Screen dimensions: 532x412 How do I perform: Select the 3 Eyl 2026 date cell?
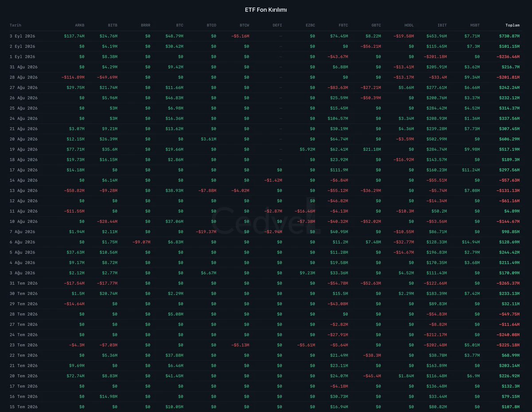pyautogui.click(x=22, y=36)
